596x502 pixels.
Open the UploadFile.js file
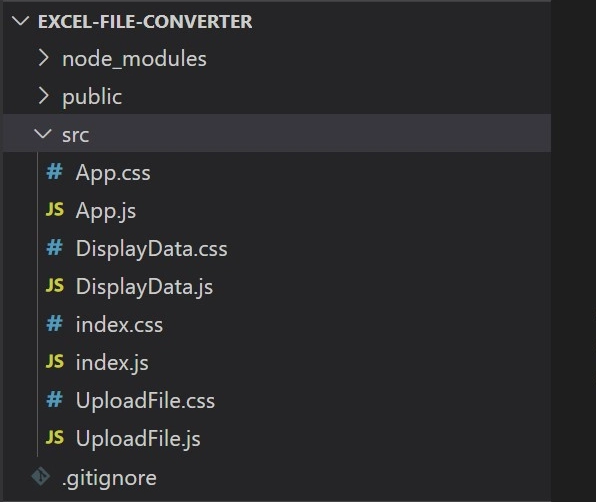pos(138,439)
